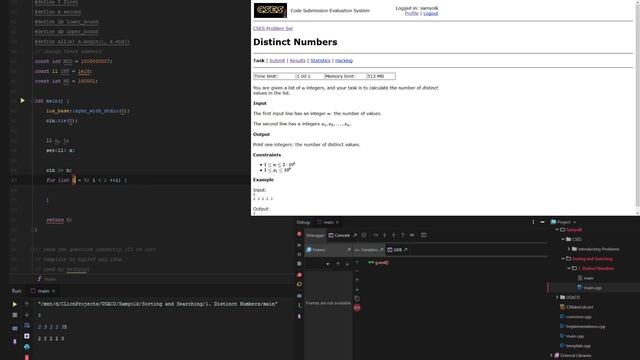Click the green run gutter arrow beside main()
640x360 pixels.
22,100
